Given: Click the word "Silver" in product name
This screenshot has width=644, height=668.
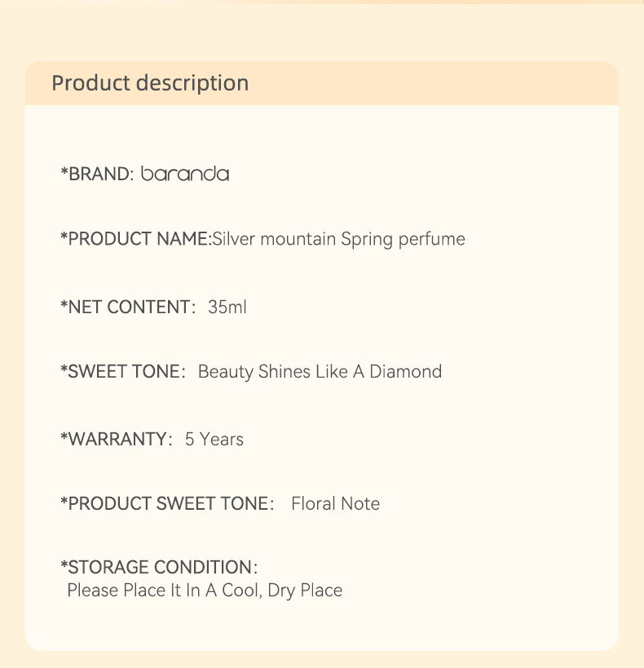Looking at the screenshot, I should tap(232, 239).
